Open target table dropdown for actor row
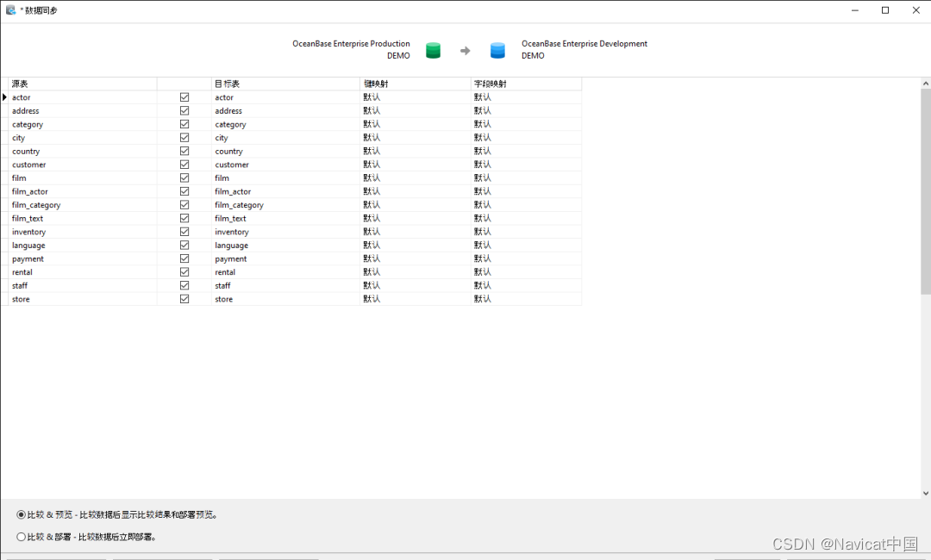This screenshot has height=560, width=931. [285, 97]
